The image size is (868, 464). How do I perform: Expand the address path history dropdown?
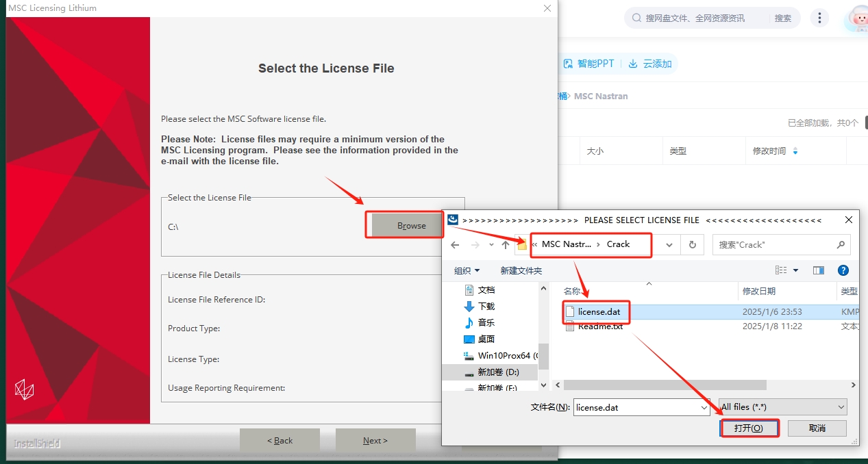tap(669, 245)
